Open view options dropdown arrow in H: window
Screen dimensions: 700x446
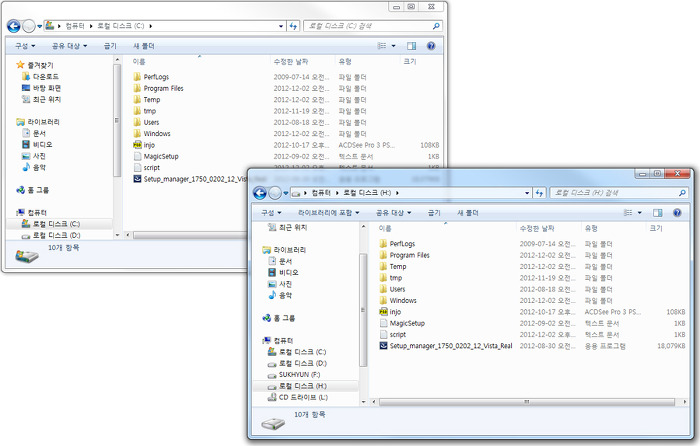pyautogui.click(x=639, y=213)
